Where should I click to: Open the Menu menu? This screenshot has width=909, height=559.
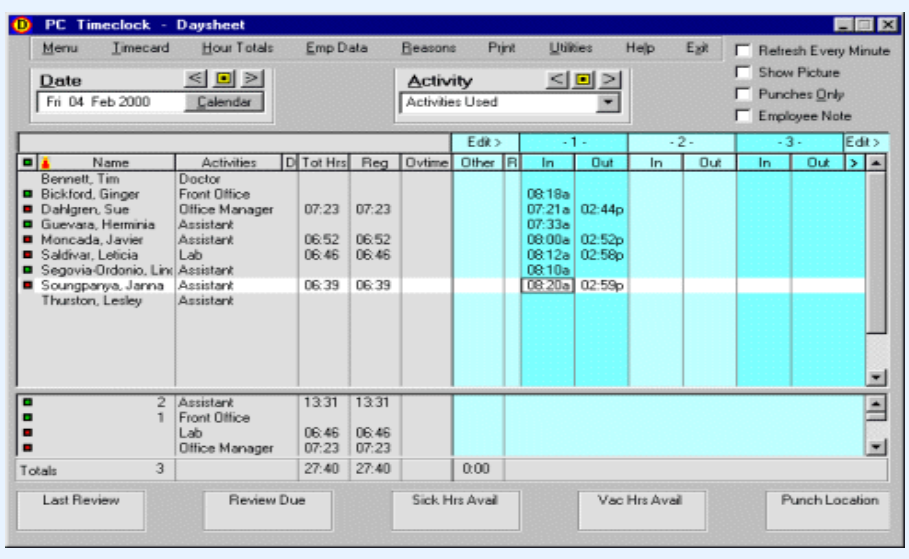pyautogui.click(x=60, y=48)
